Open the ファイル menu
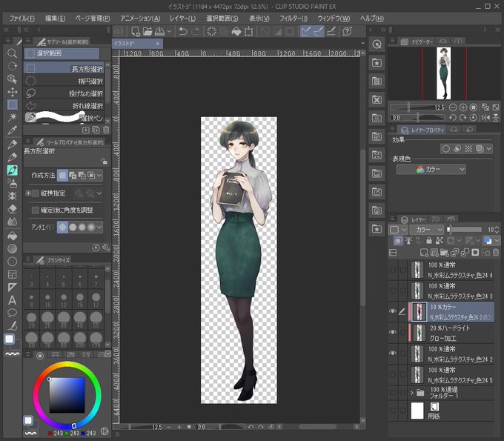 coord(21,19)
